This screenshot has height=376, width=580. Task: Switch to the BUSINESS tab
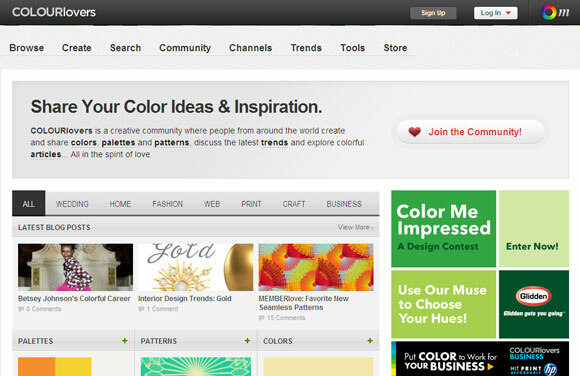[344, 204]
